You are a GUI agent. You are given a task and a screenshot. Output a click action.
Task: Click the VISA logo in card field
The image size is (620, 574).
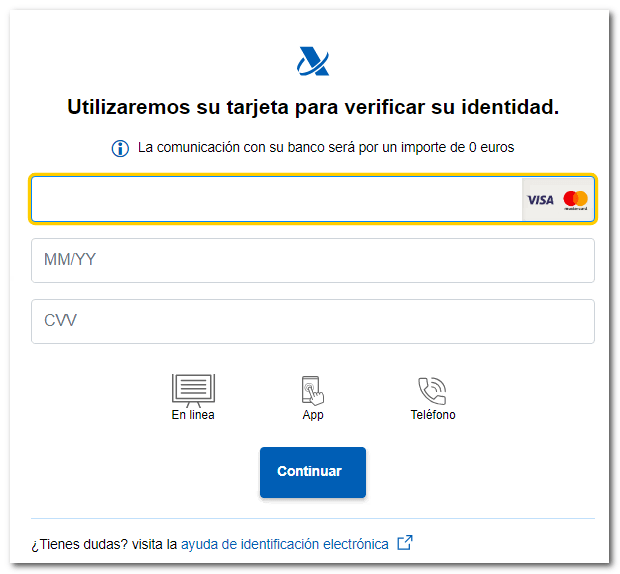[540, 200]
